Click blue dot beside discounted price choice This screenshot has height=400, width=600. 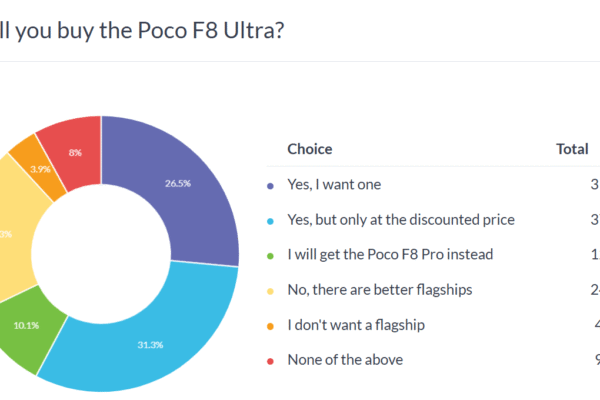pyautogui.click(x=270, y=220)
